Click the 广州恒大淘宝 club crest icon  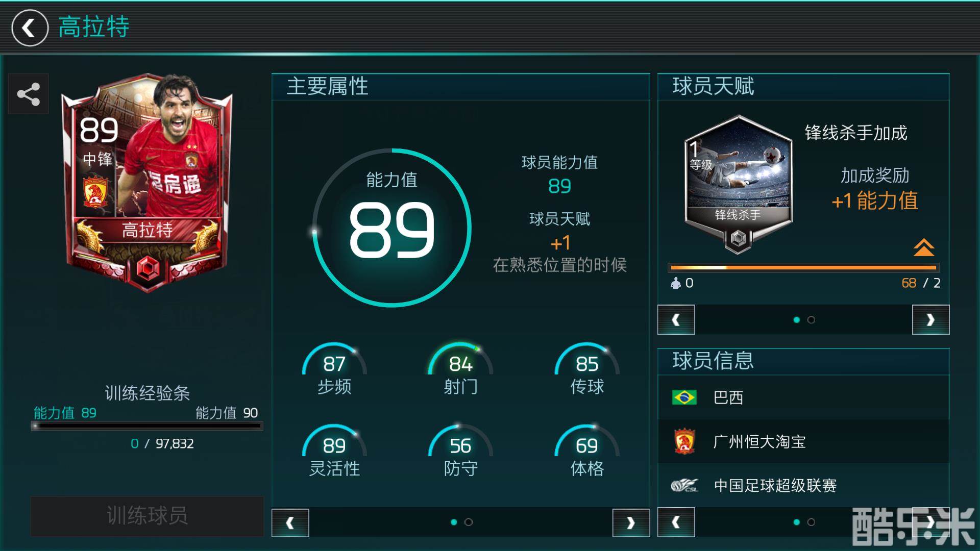coord(684,441)
